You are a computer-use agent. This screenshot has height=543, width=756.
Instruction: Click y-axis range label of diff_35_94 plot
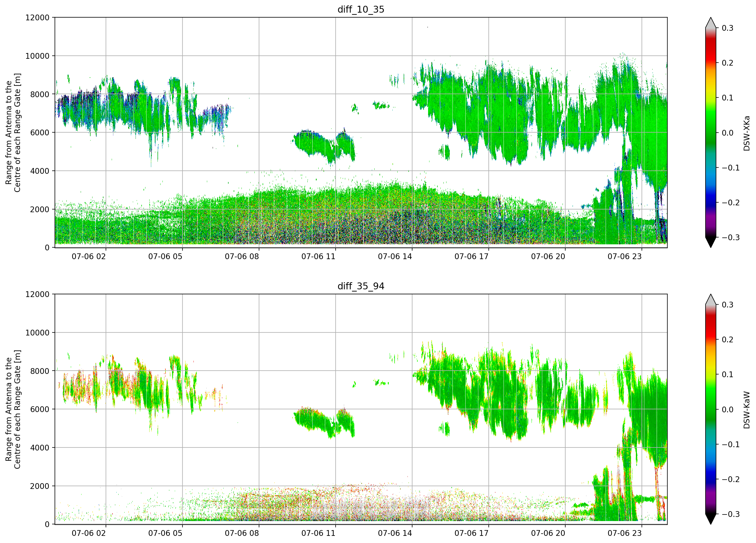(x=13, y=409)
